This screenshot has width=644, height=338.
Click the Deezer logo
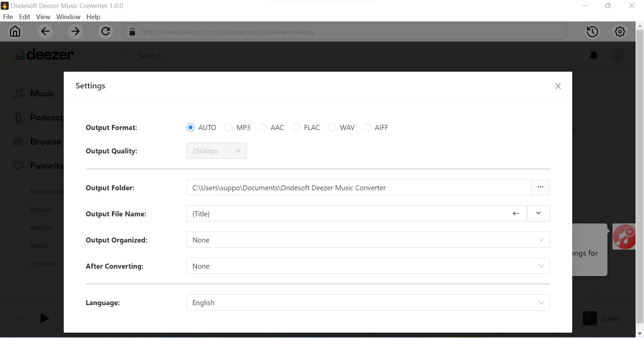point(43,55)
